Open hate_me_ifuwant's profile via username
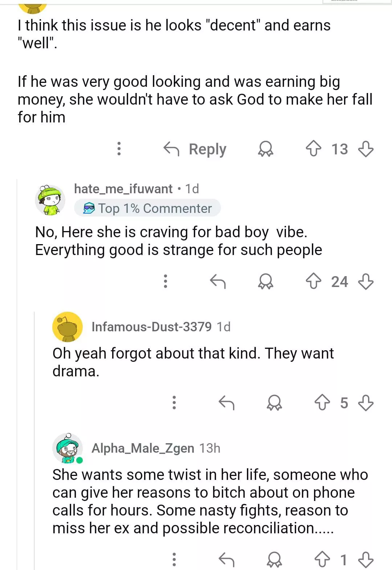The height and width of the screenshot is (570, 392). (x=123, y=189)
